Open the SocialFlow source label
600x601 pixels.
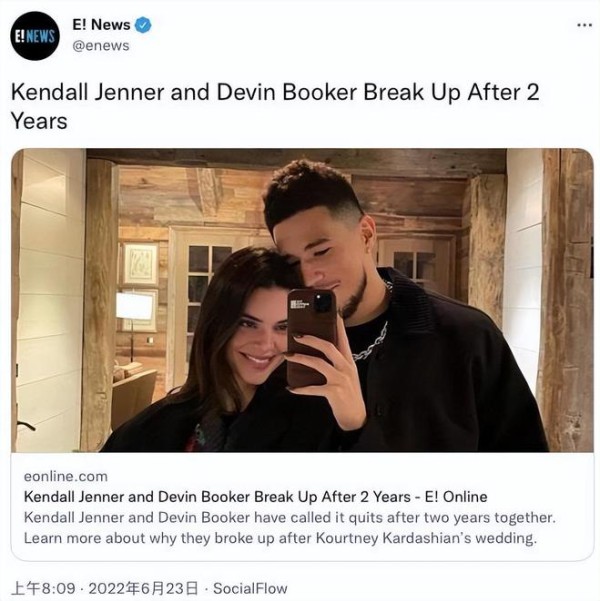250,588
